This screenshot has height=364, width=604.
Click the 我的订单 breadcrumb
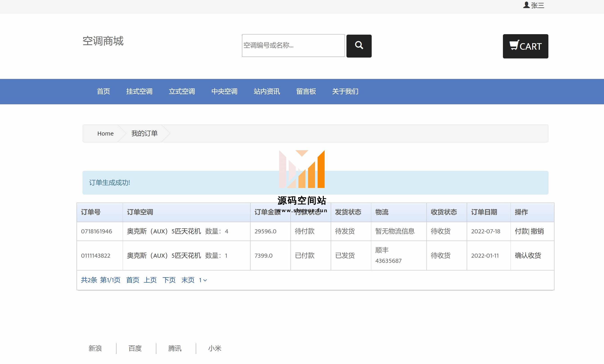pyautogui.click(x=144, y=133)
